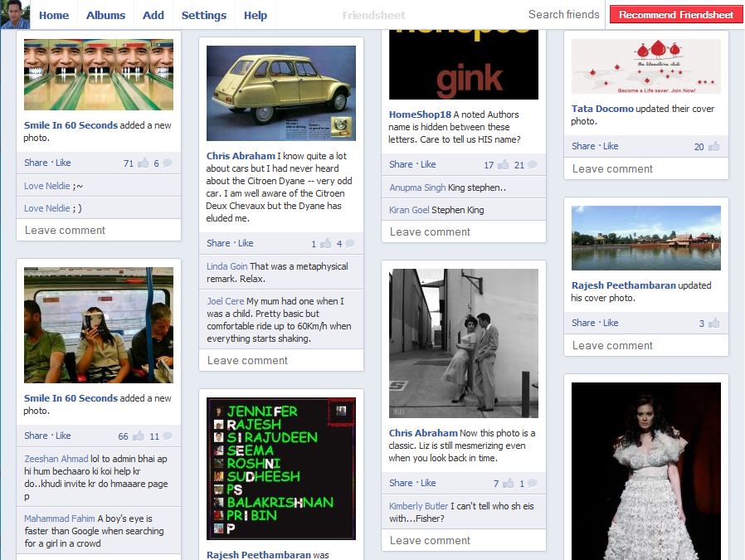Leave comment under Love Neldie comments
Viewport: 745px width, 560px height.
pos(99,231)
